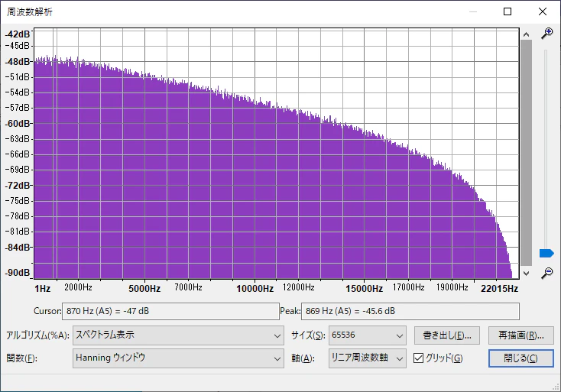Click the maximize window button

pos(507,11)
